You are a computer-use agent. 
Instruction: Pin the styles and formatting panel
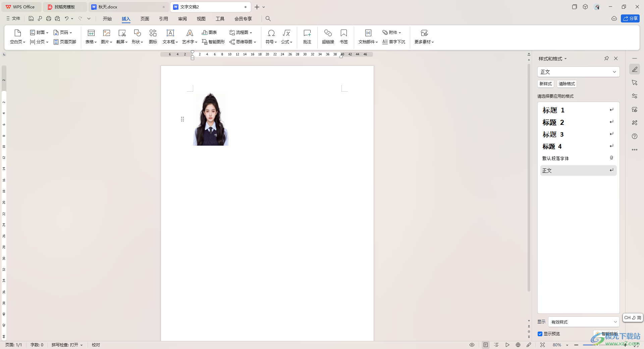click(x=606, y=58)
